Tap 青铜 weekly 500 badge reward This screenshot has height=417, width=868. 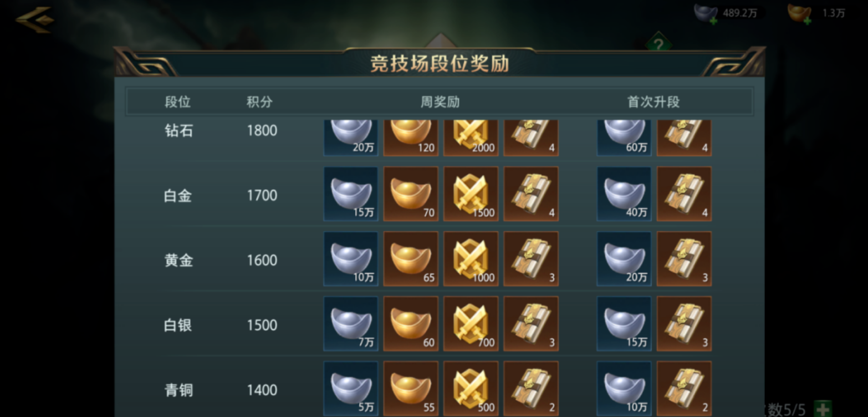pos(471,388)
